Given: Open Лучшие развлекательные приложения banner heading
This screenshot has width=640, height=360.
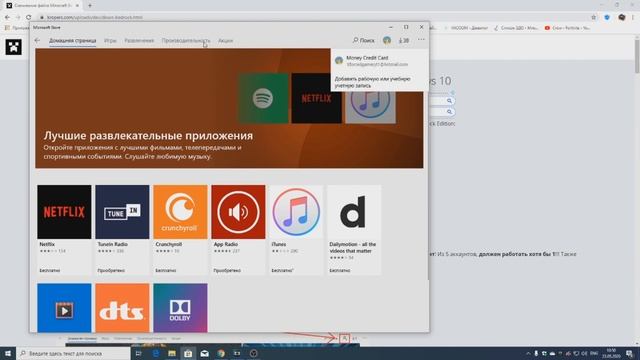Looking at the screenshot, I should coord(148,136).
